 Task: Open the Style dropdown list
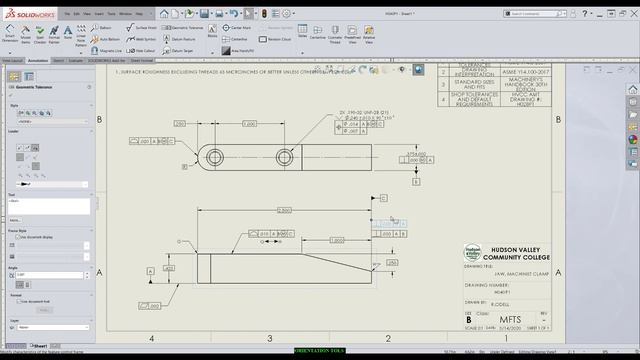[x=52, y=121]
